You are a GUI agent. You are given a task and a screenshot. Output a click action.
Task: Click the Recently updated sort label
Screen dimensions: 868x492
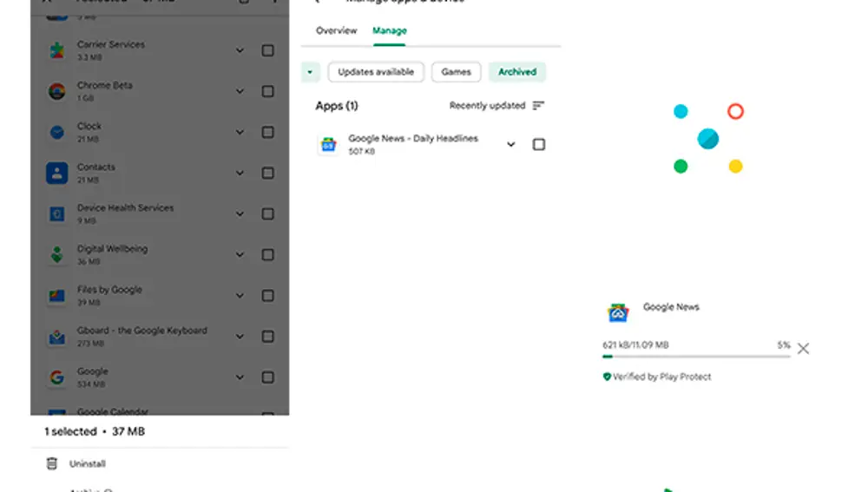pyautogui.click(x=487, y=106)
